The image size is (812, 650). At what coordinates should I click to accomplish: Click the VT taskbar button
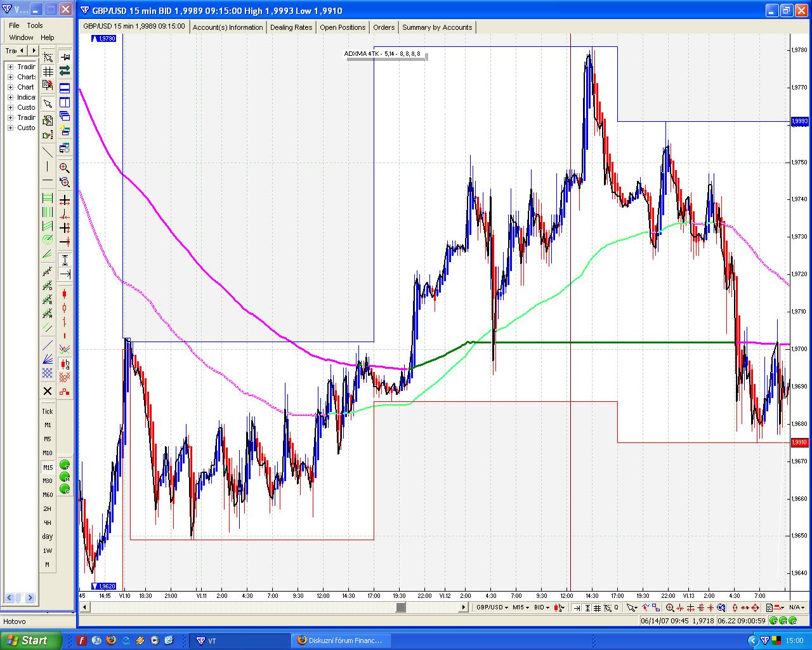(240, 640)
